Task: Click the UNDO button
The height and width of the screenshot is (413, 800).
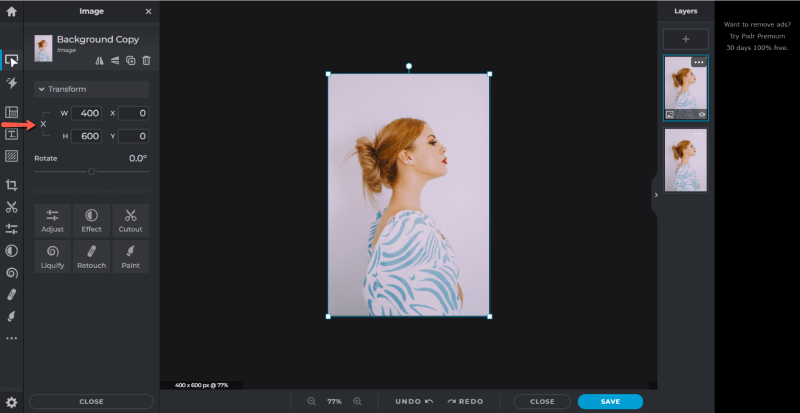Action: tap(413, 401)
